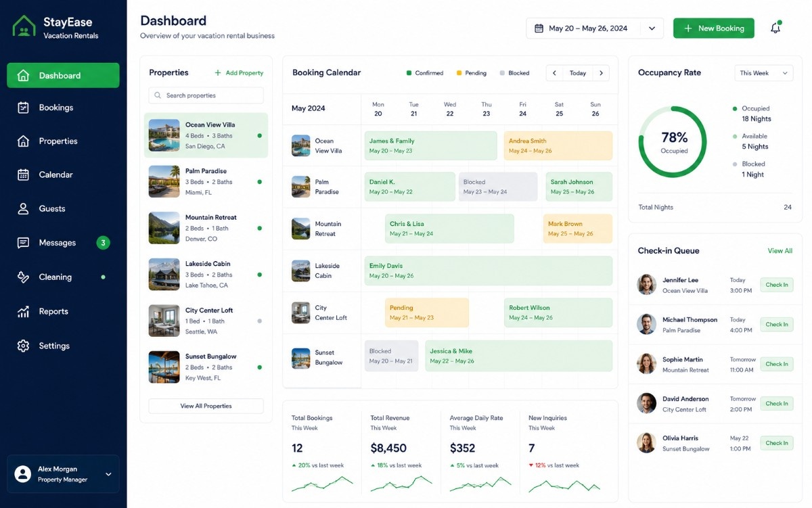Open Bookings from the sidebar
This screenshot has width=812, height=508.
click(63, 108)
